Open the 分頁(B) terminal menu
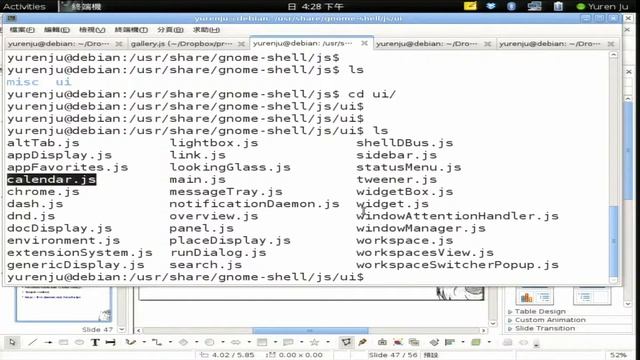Viewport: 640px width, 360px height. pos(170,30)
